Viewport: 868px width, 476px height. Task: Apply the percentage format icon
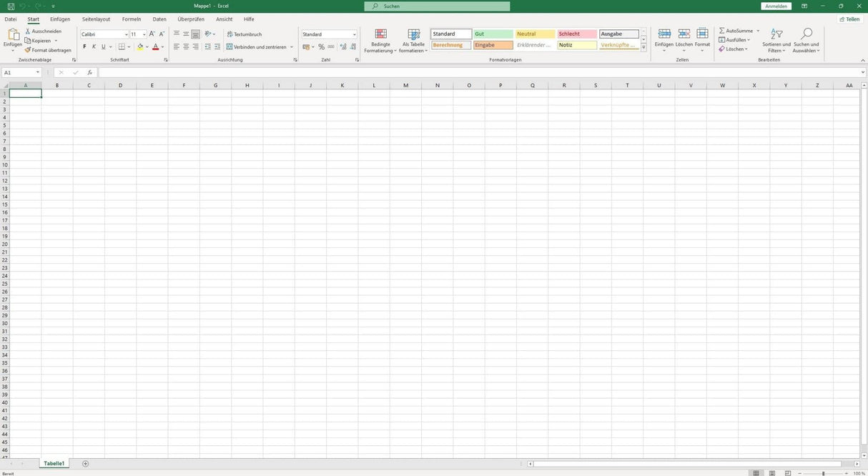(x=321, y=46)
